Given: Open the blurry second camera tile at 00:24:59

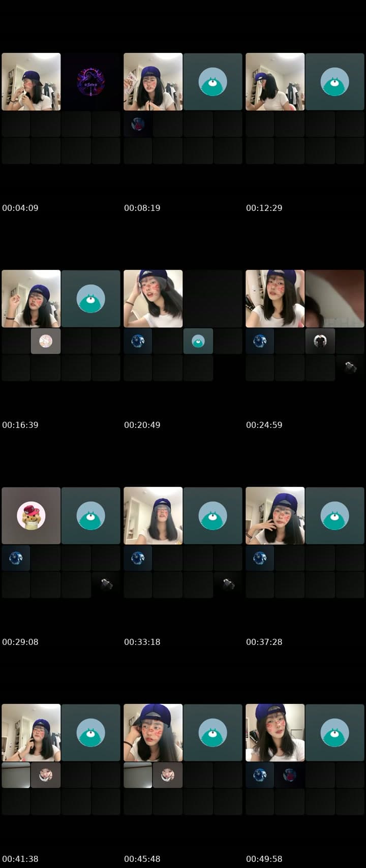Looking at the screenshot, I should pos(335,299).
